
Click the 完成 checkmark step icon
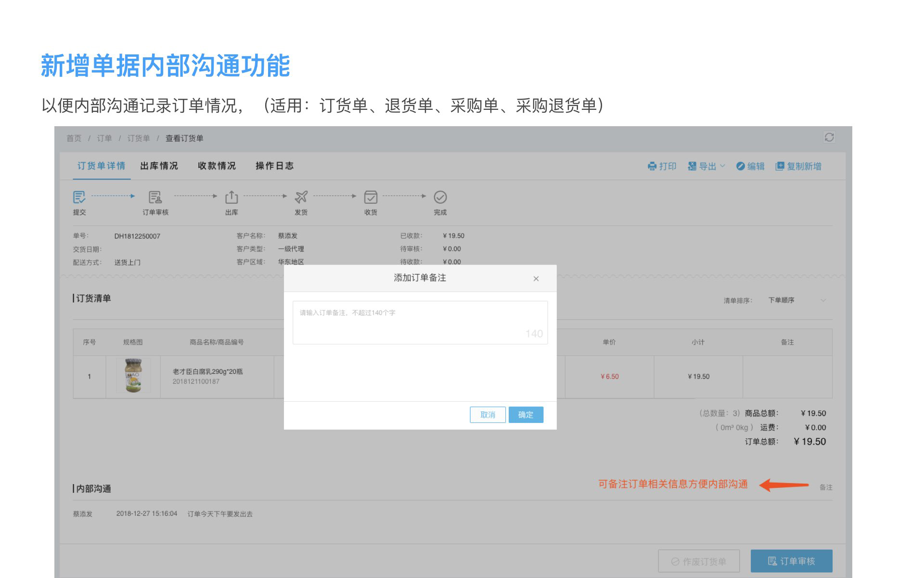click(x=440, y=197)
